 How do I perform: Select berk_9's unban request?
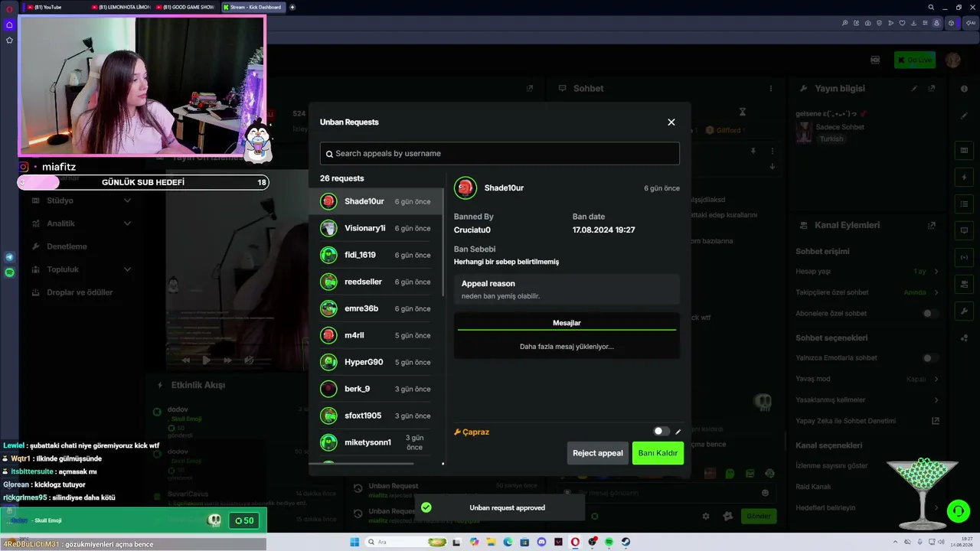[375, 389]
